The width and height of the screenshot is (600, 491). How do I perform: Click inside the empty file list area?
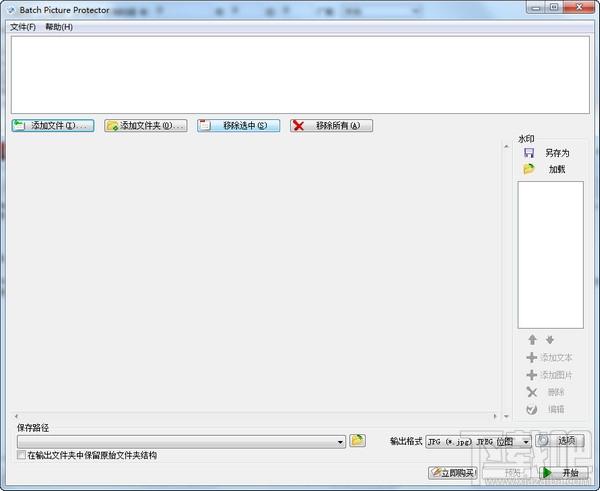pos(300,75)
